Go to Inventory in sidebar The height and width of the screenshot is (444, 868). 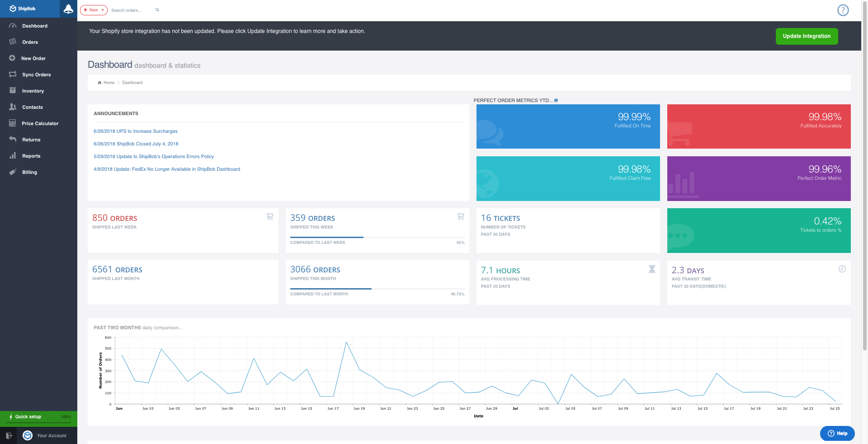pos(33,91)
